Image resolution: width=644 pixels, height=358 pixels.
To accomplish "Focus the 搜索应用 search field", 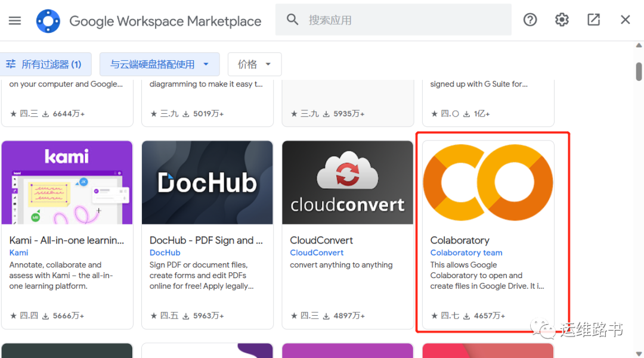I will click(x=394, y=20).
